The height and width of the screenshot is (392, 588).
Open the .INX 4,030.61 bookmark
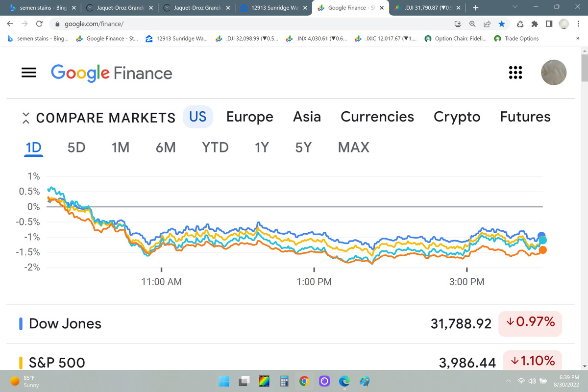tap(316, 39)
